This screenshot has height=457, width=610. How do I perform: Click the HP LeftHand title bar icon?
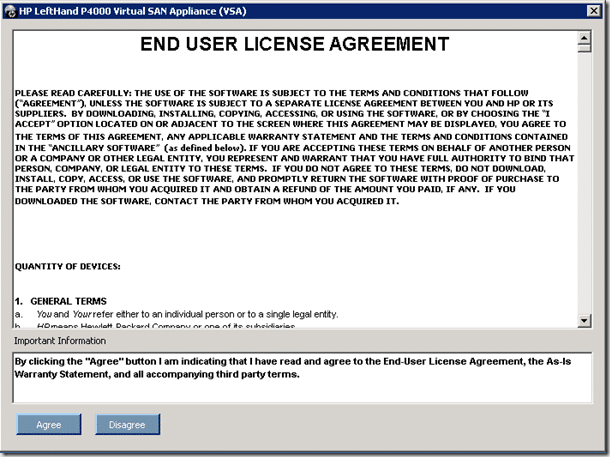point(11,11)
